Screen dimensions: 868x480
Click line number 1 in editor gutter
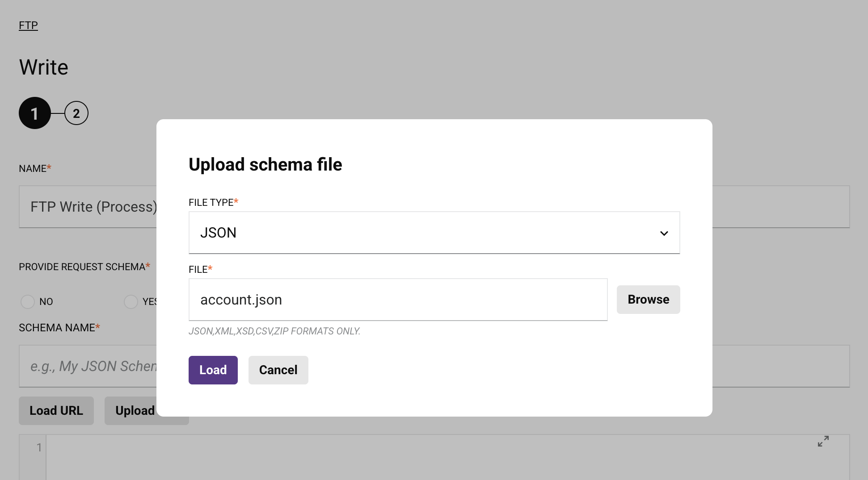coord(39,447)
